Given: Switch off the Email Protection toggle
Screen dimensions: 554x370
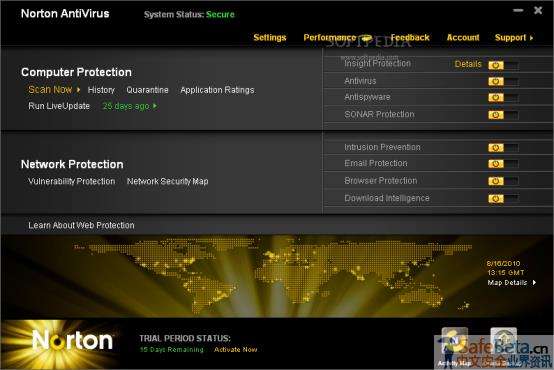Looking at the screenshot, I should 503,164.
